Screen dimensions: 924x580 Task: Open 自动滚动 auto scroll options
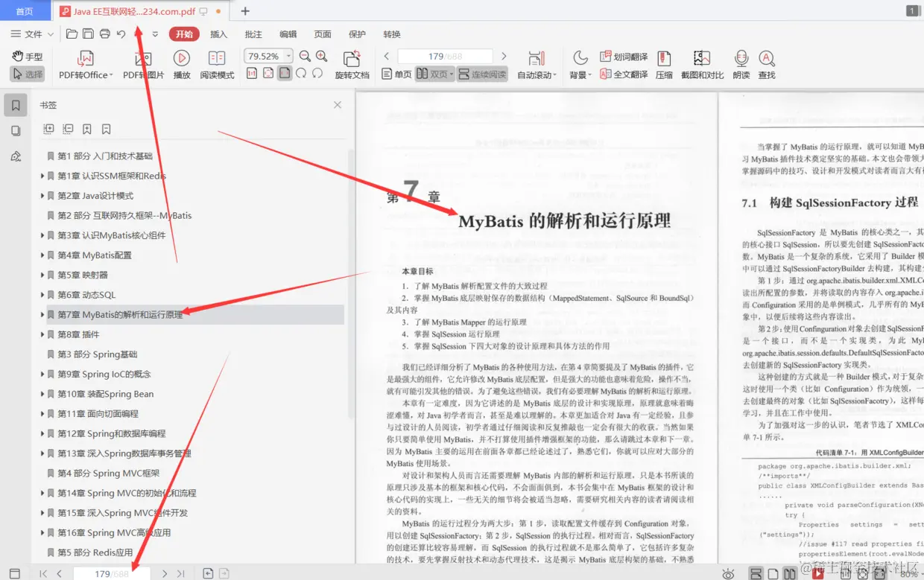pyautogui.click(x=537, y=65)
